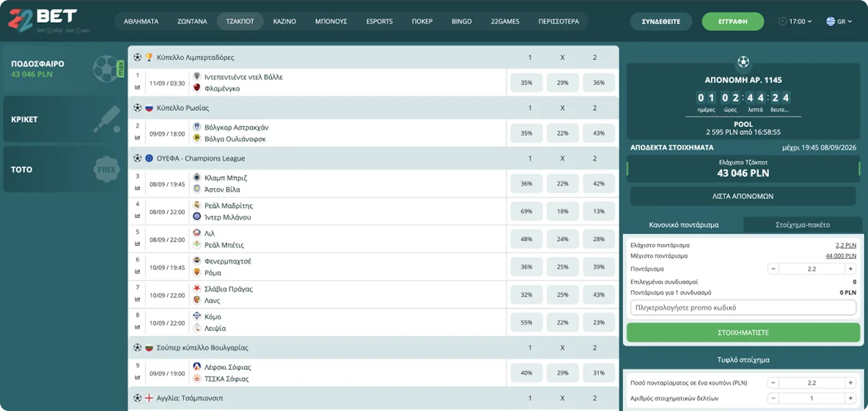Click the Russian flag icon
The width and height of the screenshot is (868, 411).
(x=149, y=107)
